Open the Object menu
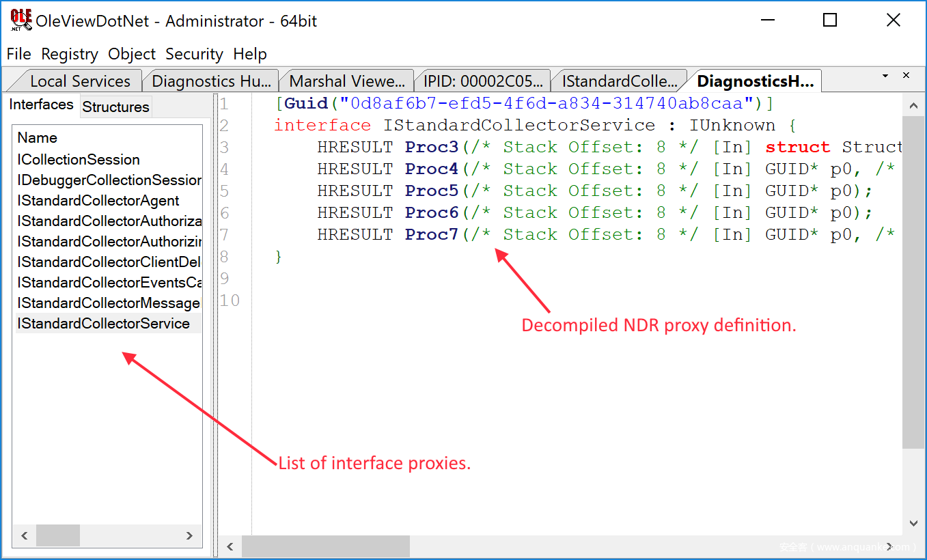This screenshot has width=927, height=560. (132, 54)
